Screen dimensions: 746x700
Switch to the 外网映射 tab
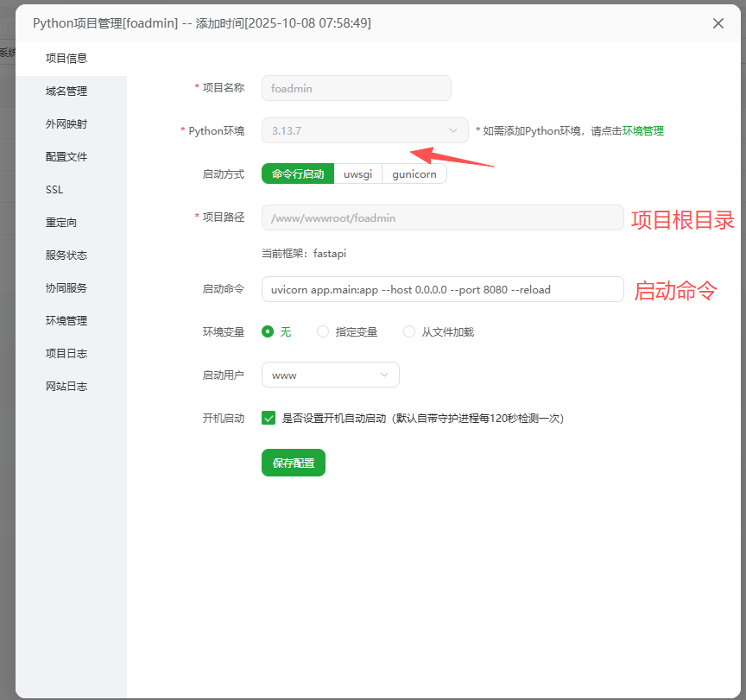click(66, 124)
